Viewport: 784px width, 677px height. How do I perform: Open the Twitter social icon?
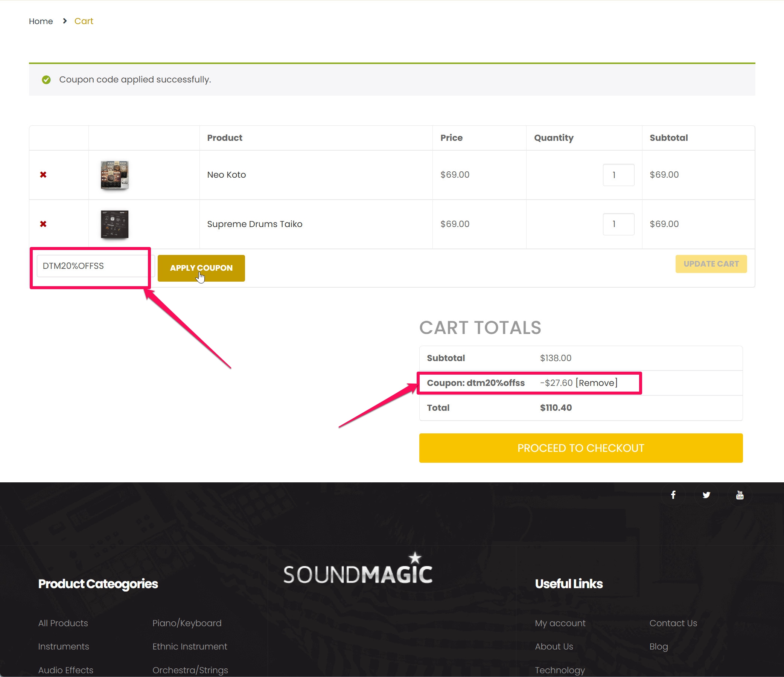(706, 495)
